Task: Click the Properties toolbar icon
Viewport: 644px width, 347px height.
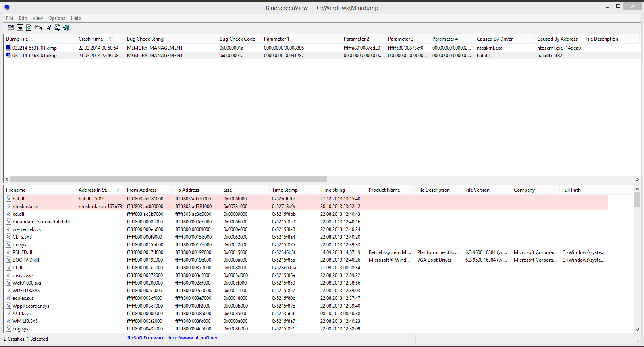Action: (x=48, y=27)
